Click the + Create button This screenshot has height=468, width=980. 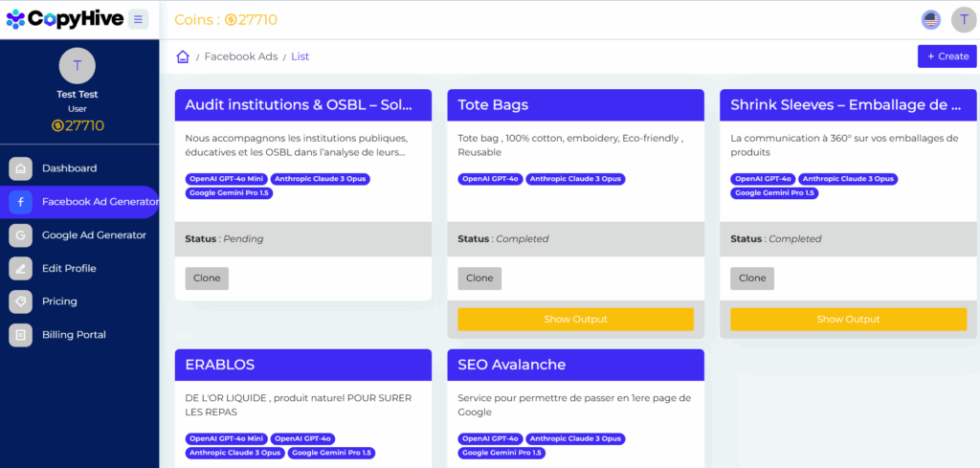[947, 56]
